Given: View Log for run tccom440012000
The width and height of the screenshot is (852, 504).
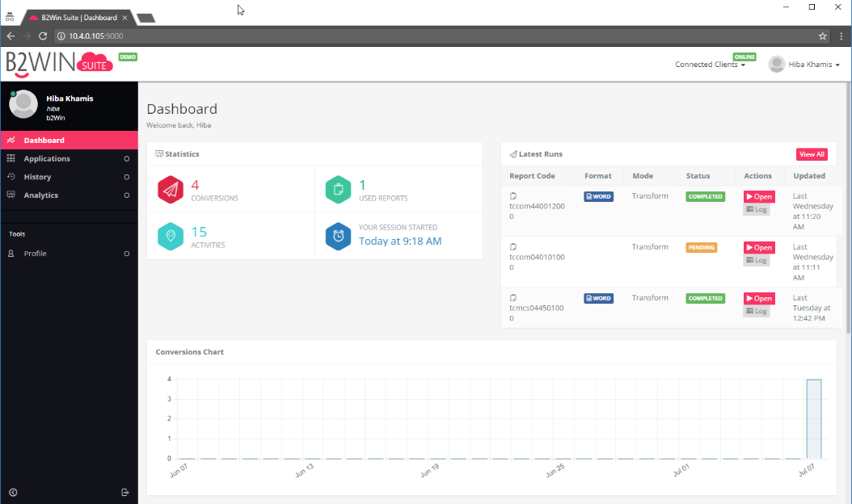Looking at the screenshot, I should tap(757, 209).
